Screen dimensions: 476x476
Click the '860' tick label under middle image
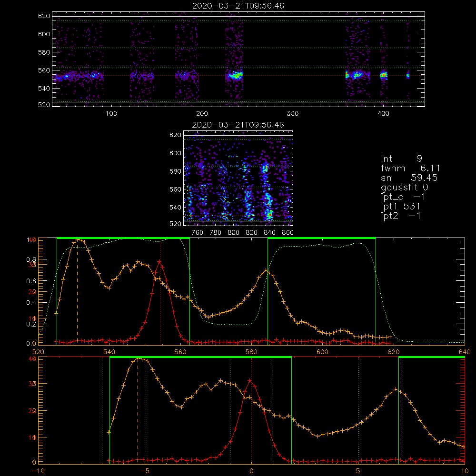coord(288,233)
